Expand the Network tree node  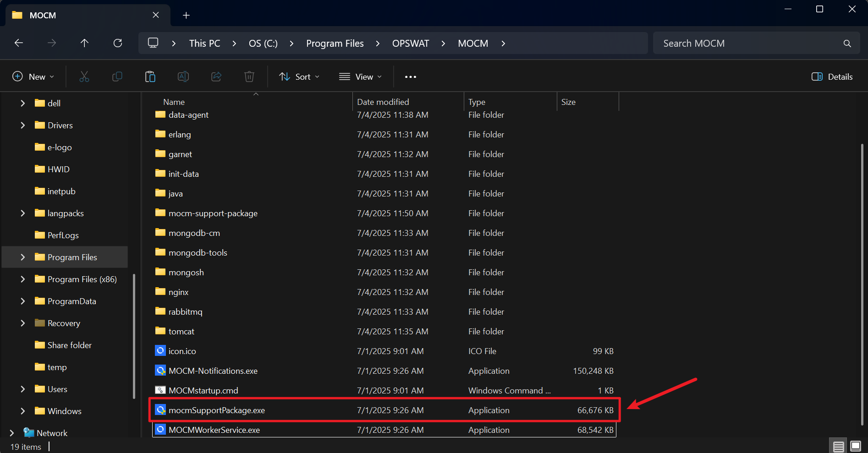pos(12,433)
